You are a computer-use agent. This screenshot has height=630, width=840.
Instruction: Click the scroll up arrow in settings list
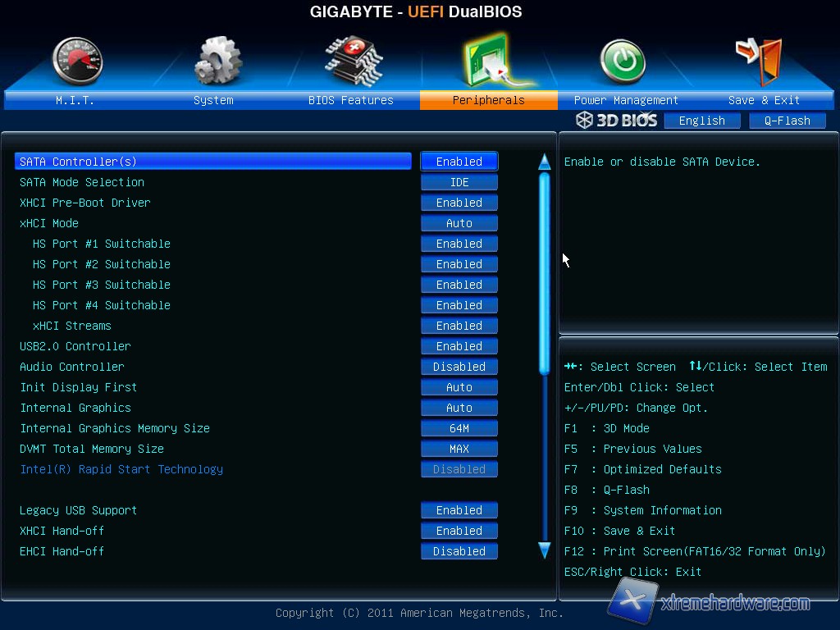click(x=544, y=162)
